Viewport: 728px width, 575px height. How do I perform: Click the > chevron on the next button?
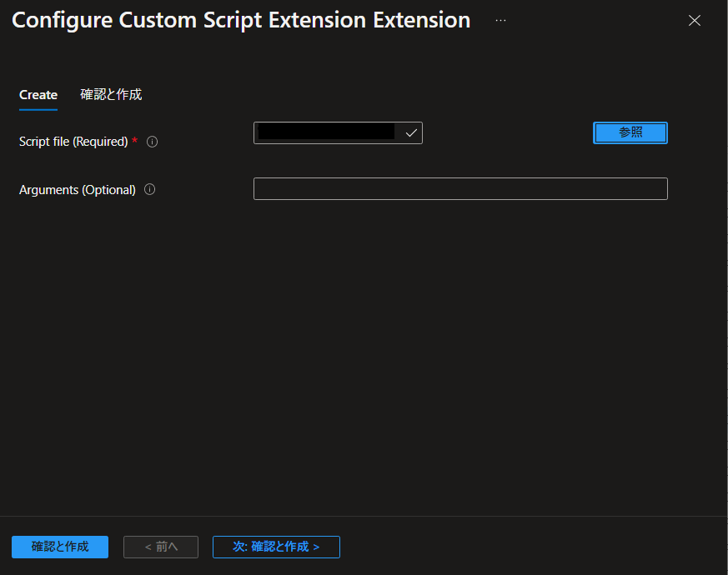316,547
